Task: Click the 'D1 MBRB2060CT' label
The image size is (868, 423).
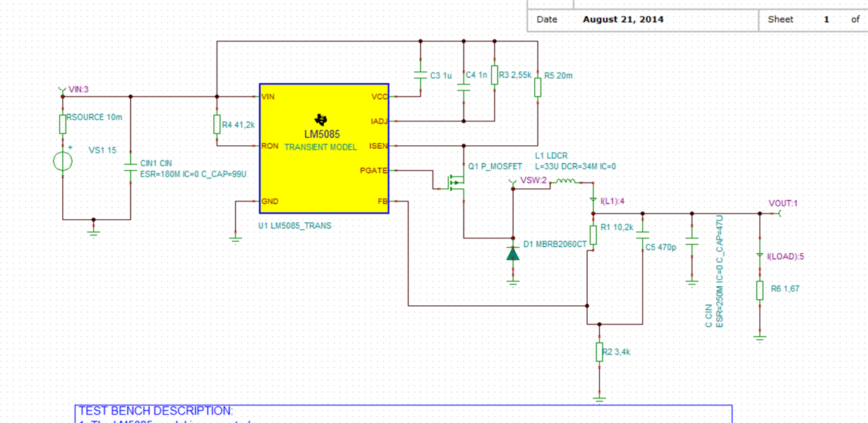Action: 555,245
